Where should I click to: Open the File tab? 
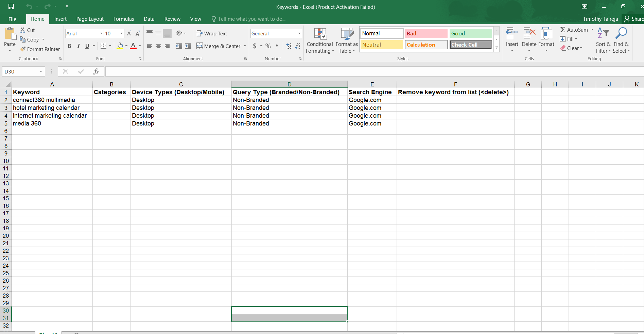point(12,19)
